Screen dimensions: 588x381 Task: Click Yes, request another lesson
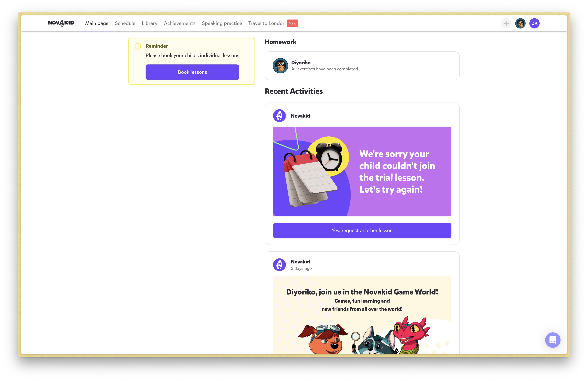tap(362, 230)
